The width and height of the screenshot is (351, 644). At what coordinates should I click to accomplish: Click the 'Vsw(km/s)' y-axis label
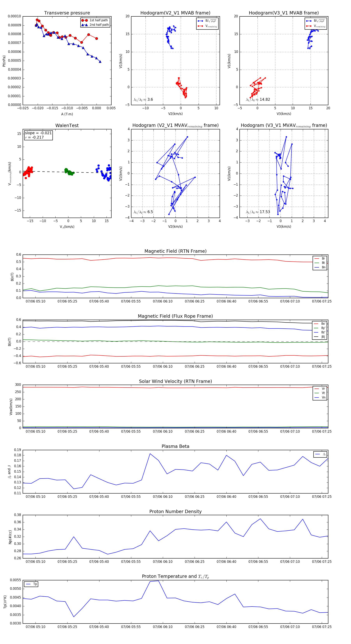tap(11, 407)
